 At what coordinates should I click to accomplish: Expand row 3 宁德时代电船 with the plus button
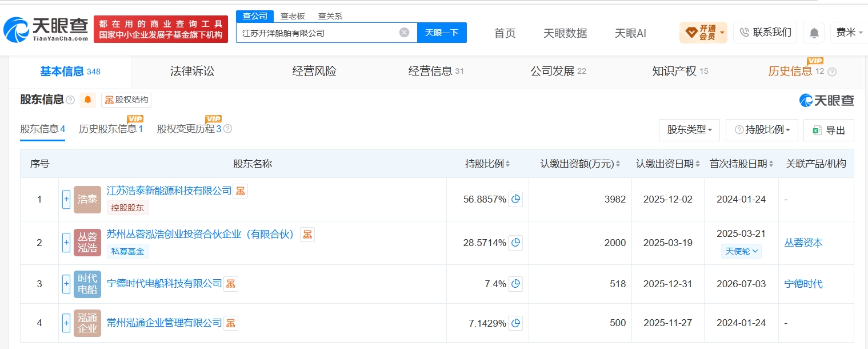pos(66,284)
